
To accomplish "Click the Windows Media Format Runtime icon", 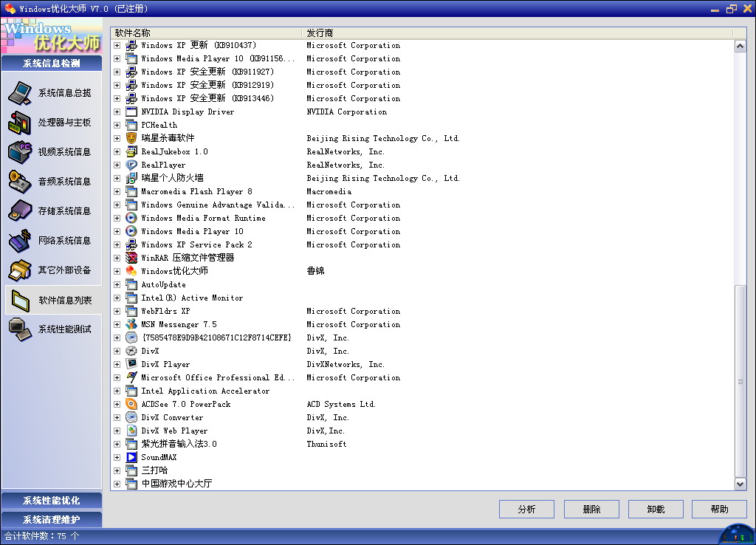I will pyautogui.click(x=131, y=218).
